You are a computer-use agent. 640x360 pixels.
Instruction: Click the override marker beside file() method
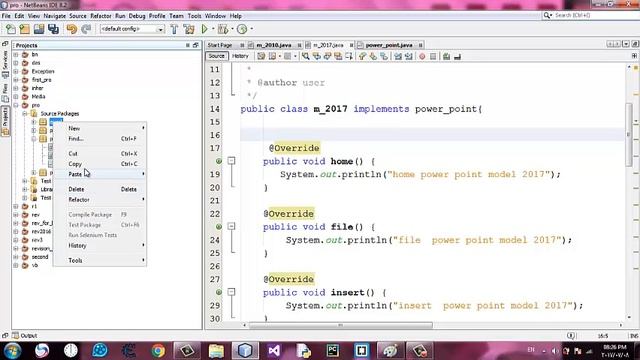219,227
